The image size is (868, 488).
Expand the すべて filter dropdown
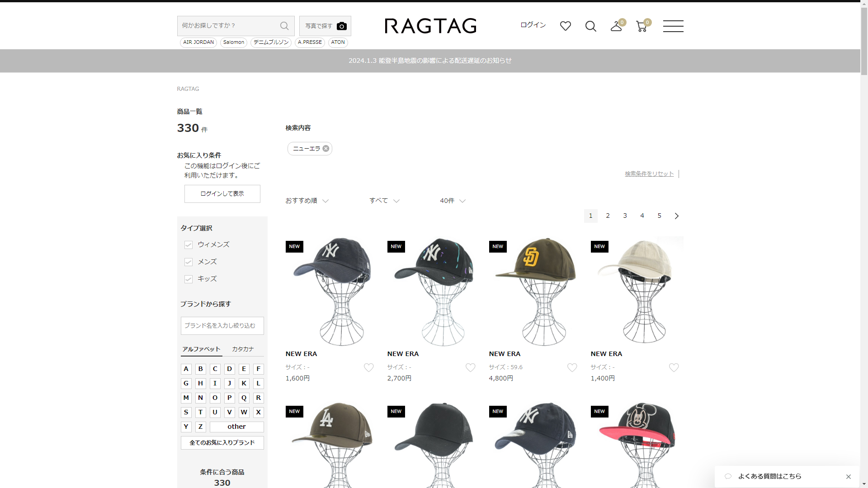[x=384, y=201]
